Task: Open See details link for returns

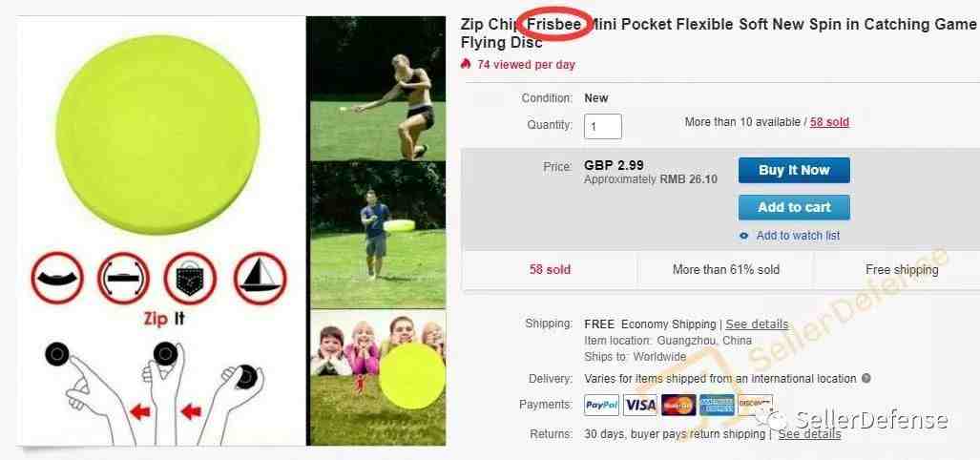Action: (x=809, y=433)
